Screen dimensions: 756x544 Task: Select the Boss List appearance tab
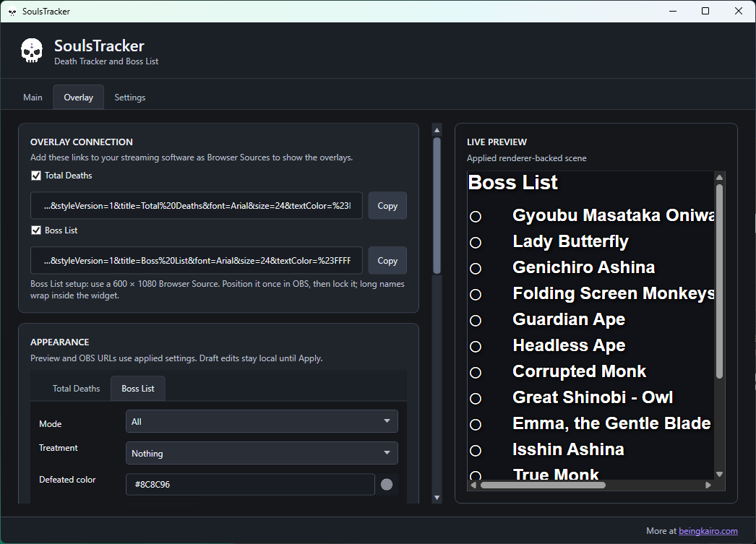138,389
